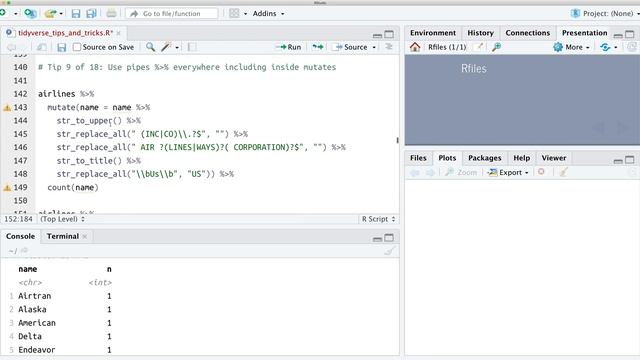Switch to the Environment tab
Viewport: 640px width, 360px height.
click(x=433, y=33)
